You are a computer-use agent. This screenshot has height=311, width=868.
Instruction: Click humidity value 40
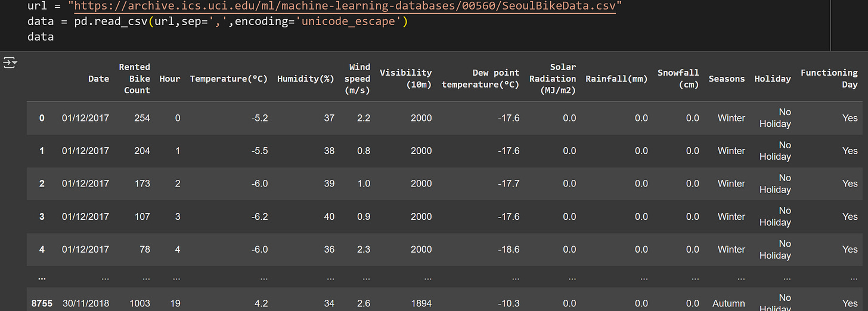click(329, 216)
